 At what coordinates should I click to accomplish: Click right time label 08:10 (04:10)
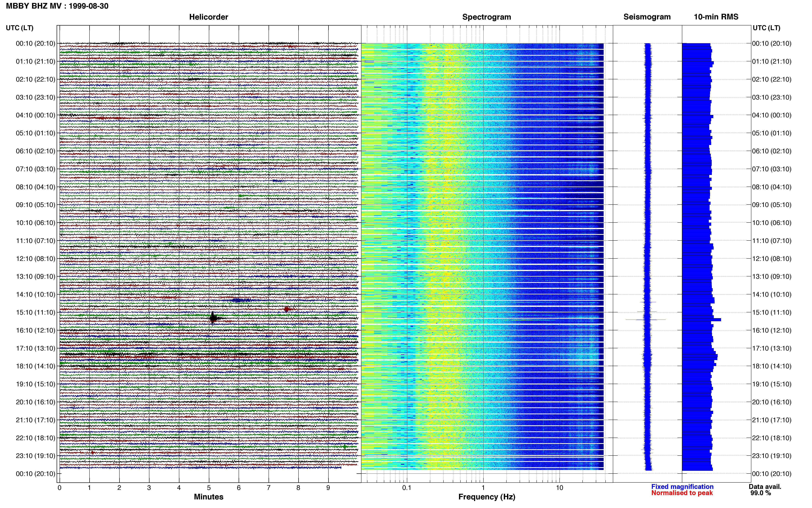772,187
